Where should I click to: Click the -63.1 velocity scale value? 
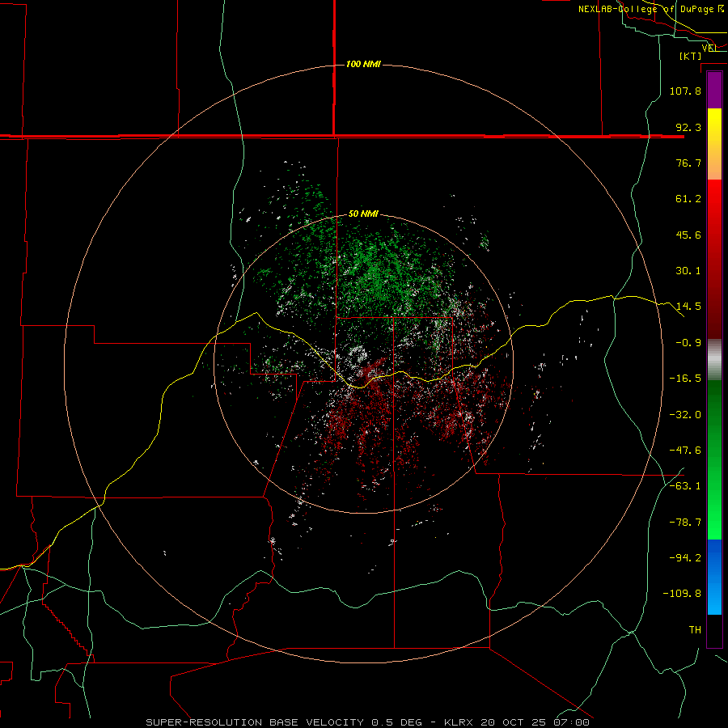pos(685,486)
